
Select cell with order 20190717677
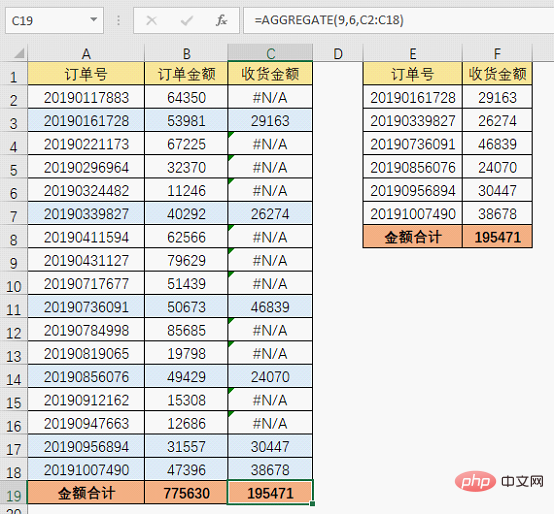[x=86, y=284]
